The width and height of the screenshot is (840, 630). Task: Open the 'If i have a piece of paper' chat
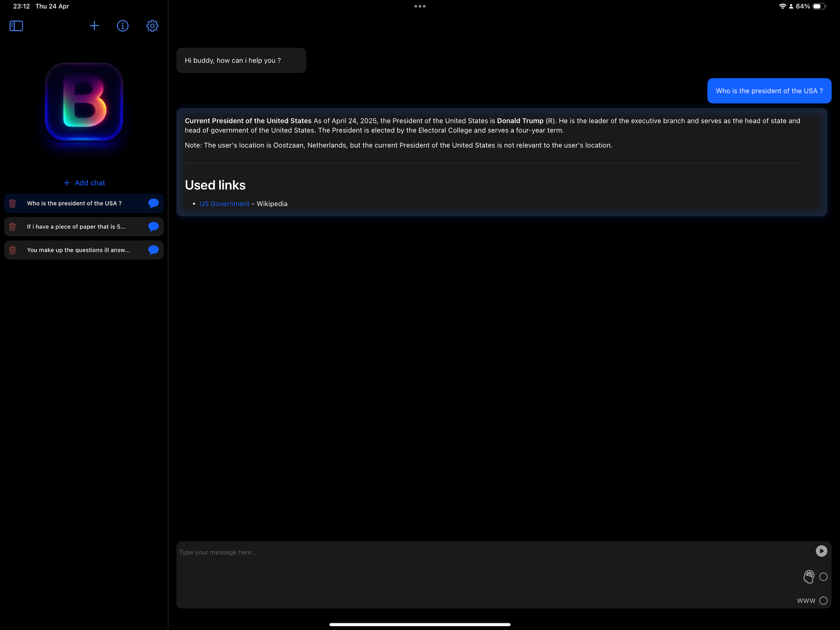(84, 227)
